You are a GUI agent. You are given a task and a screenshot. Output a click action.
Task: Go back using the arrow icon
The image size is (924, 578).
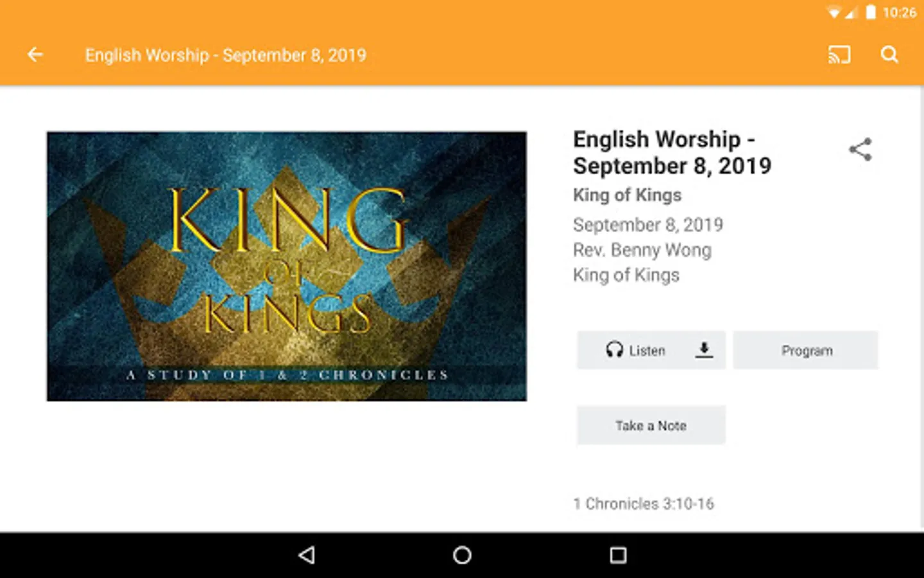click(x=35, y=55)
